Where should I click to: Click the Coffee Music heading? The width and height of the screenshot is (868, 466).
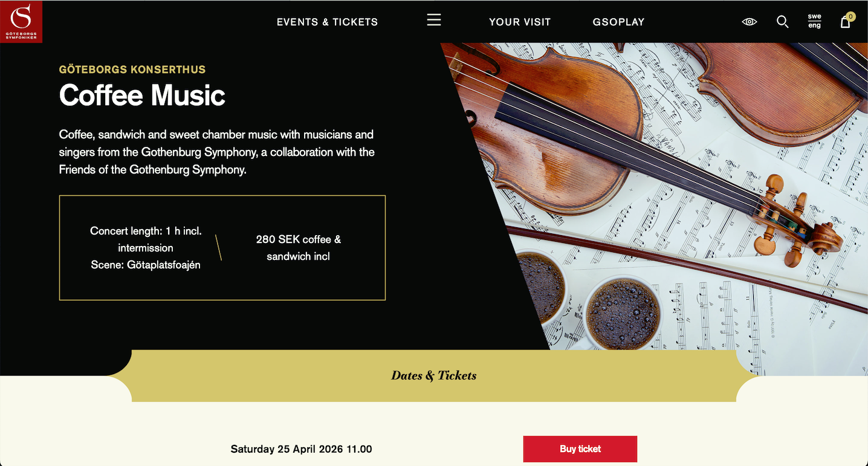pyautogui.click(x=142, y=95)
